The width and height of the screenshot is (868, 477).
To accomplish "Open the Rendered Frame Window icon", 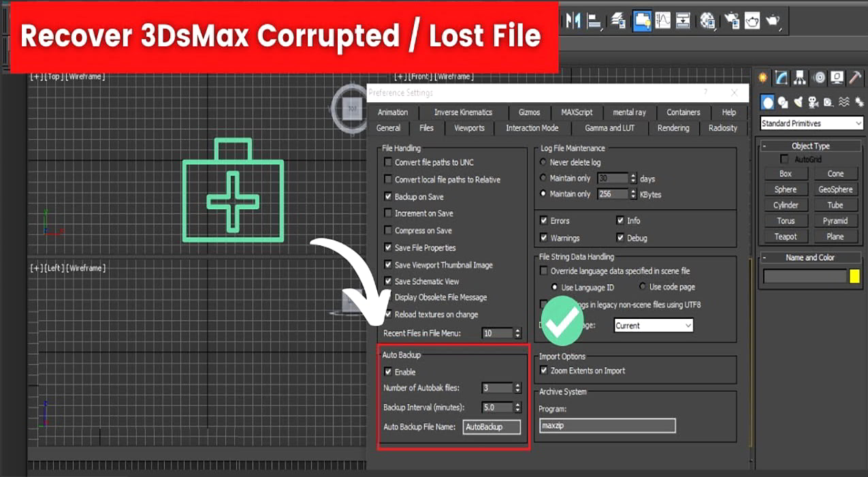I will pos(752,20).
